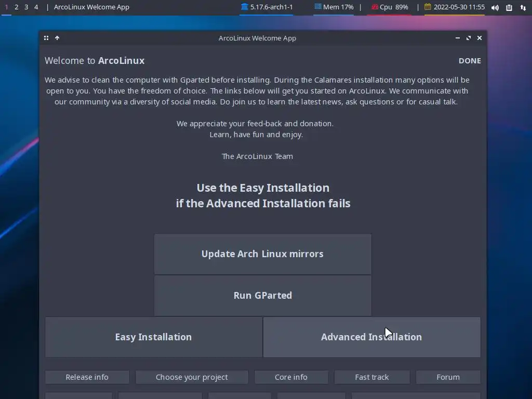
Task: Click the network transfer arrows tray icon
Action: click(523, 7)
